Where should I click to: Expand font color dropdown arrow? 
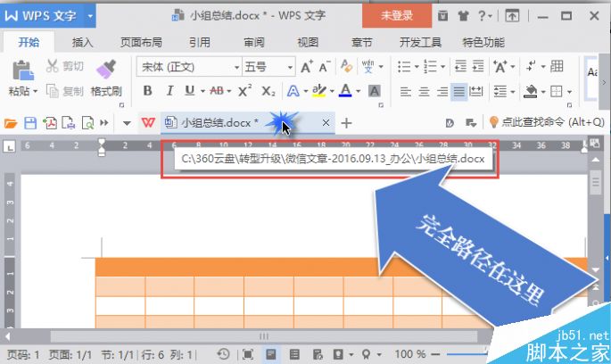[358, 91]
